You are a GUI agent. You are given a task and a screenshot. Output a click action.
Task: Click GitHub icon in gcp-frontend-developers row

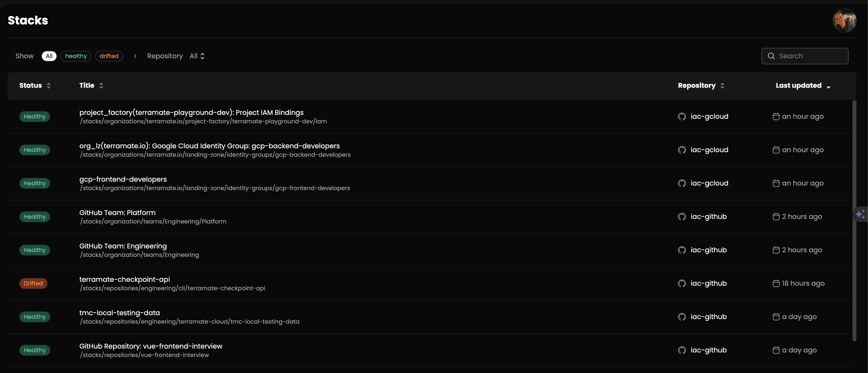pyautogui.click(x=682, y=183)
